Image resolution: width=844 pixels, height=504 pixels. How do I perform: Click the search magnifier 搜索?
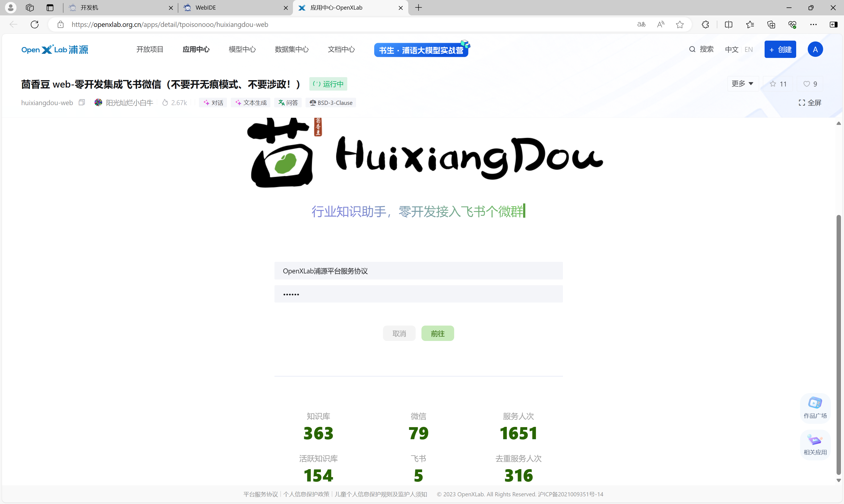click(701, 49)
